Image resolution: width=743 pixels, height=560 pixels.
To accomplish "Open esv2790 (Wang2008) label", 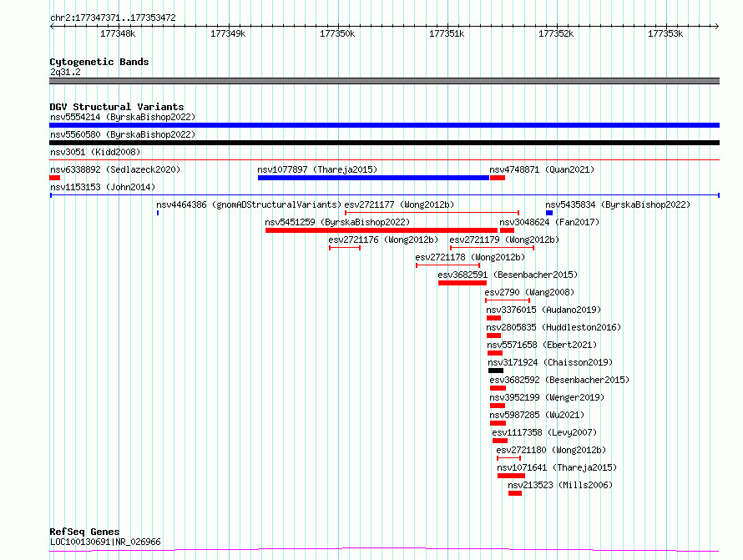I will pyautogui.click(x=529, y=292).
